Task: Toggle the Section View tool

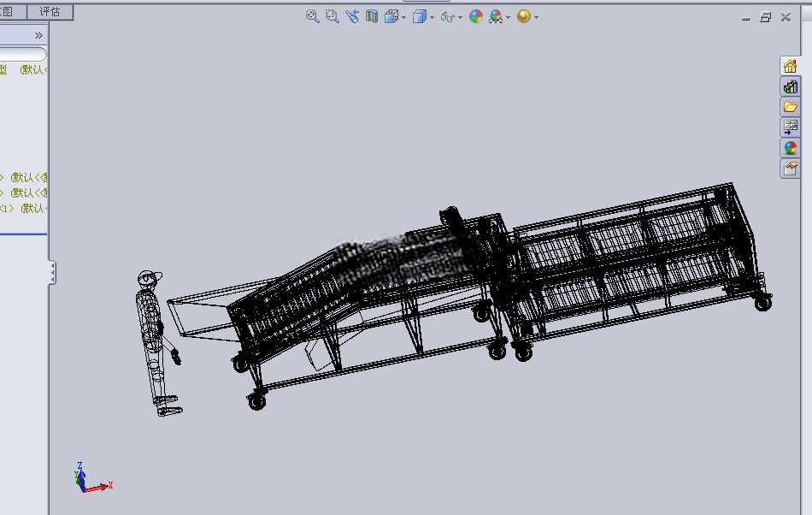Action: pos(371,16)
